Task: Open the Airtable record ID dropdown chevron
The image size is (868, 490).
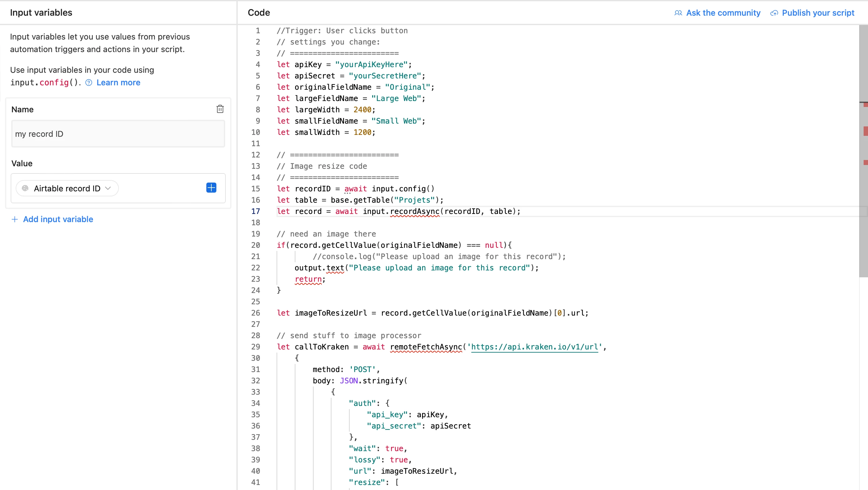Action: coord(108,188)
